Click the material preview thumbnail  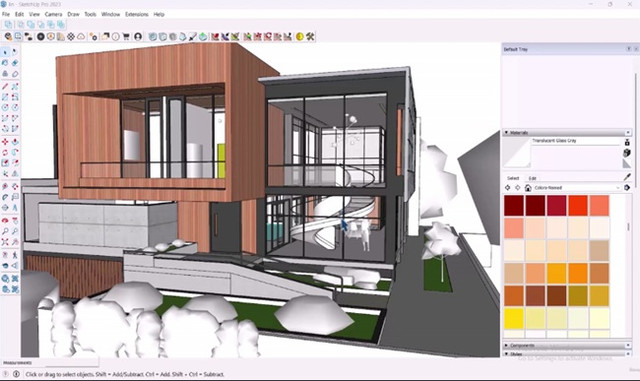pos(517,153)
